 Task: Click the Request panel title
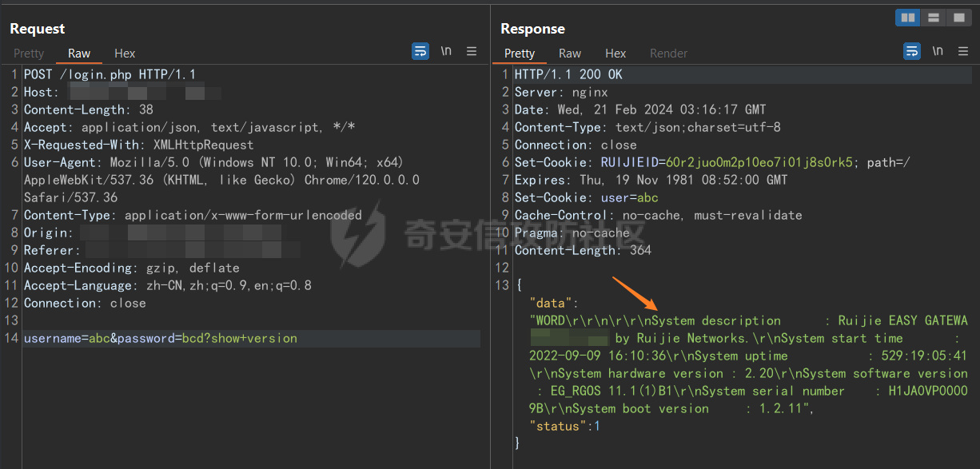38,29
